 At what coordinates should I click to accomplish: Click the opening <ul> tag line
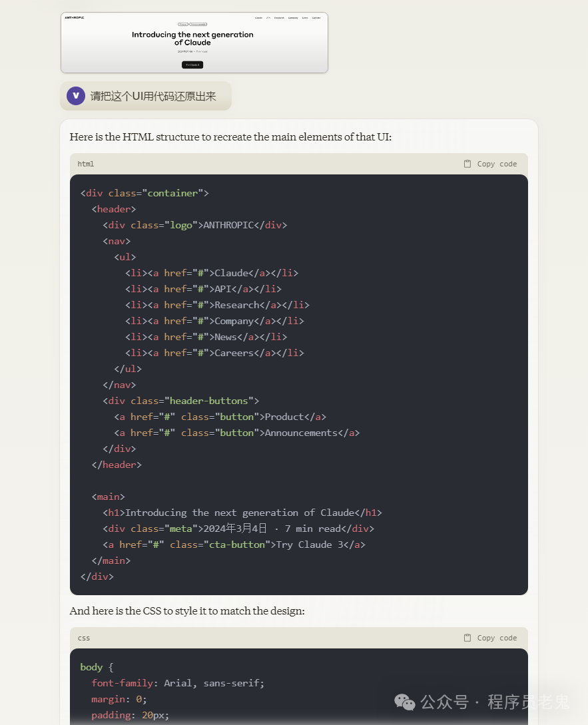point(125,257)
